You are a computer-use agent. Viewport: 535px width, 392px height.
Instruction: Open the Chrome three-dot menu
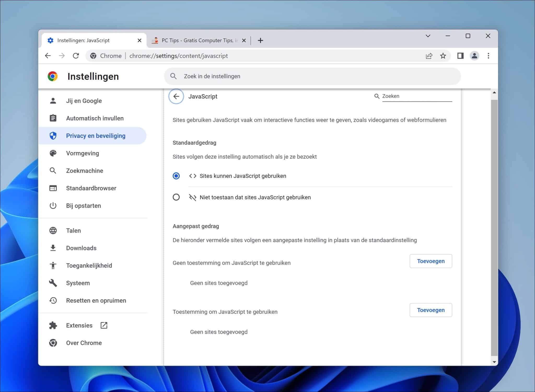488,56
